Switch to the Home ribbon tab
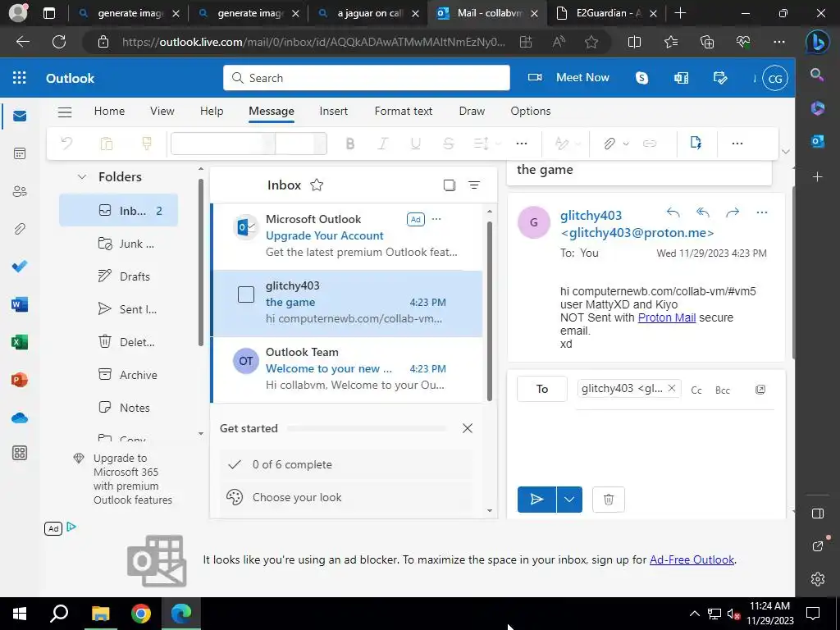This screenshot has width=840, height=630. [109, 111]
